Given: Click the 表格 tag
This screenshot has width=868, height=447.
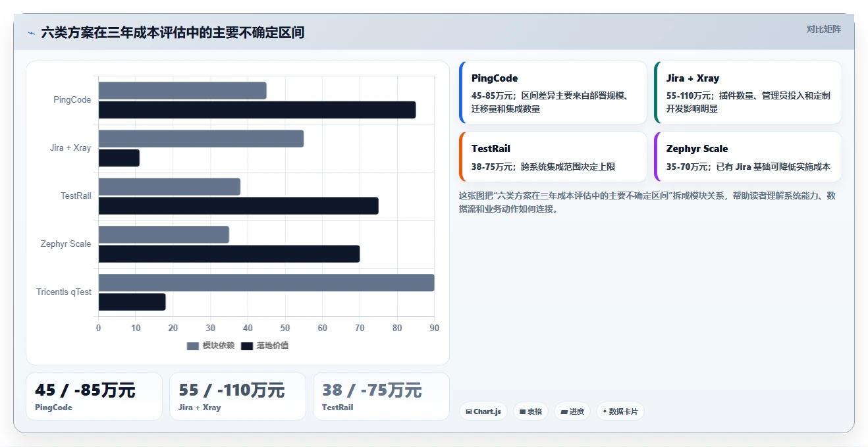Looking at the screenshot, I should (531, 411).
